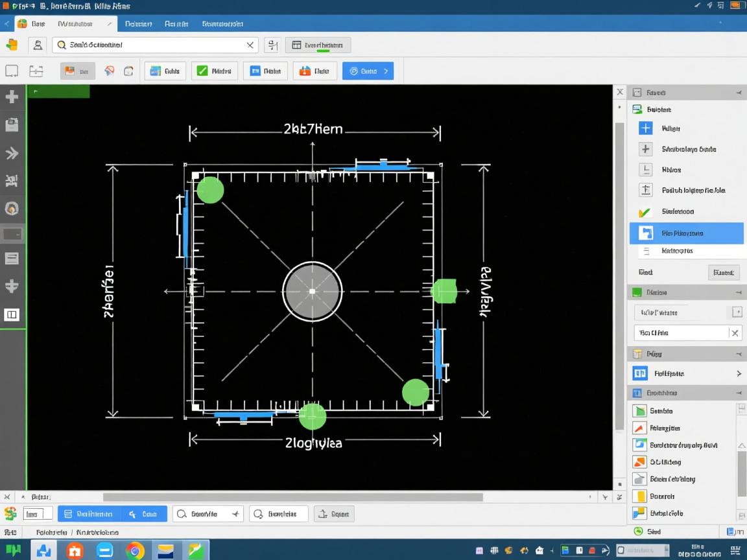Open the last tab in the blue tab bar
The image size is (747, 560).
pos(222,23)
